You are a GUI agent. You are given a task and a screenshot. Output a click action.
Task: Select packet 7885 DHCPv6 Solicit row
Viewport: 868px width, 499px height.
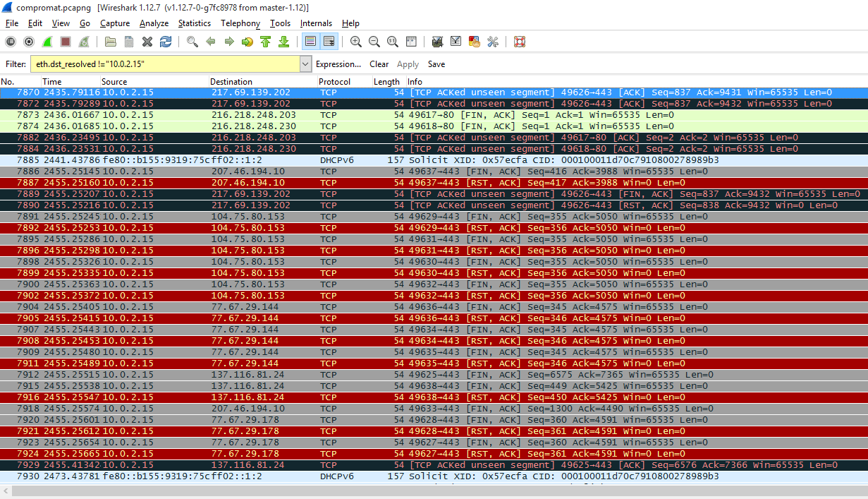423,160
